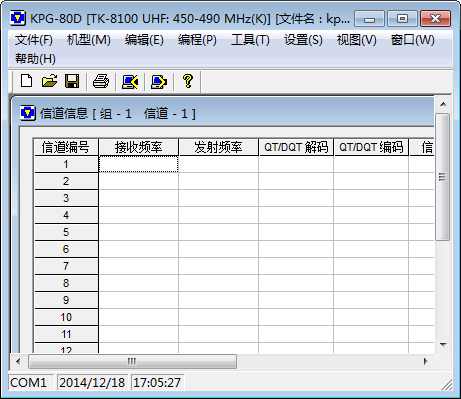This screenshot has height=399, width=461.
Task: Select channel row header 7
Action: point(66,266)
